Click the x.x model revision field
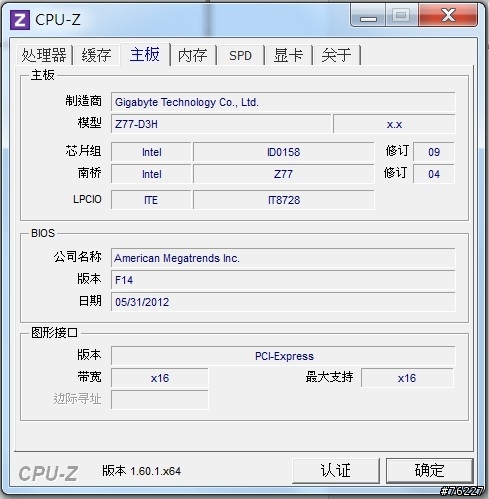 [x=394, y=124]
